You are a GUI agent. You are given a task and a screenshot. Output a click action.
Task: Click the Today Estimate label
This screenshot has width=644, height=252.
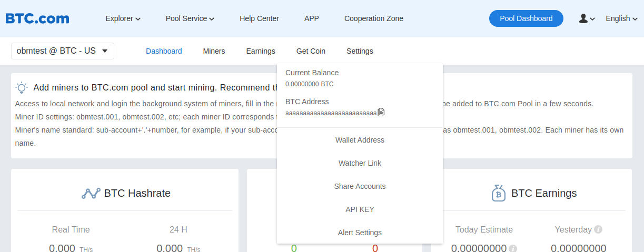pos(484,229)
